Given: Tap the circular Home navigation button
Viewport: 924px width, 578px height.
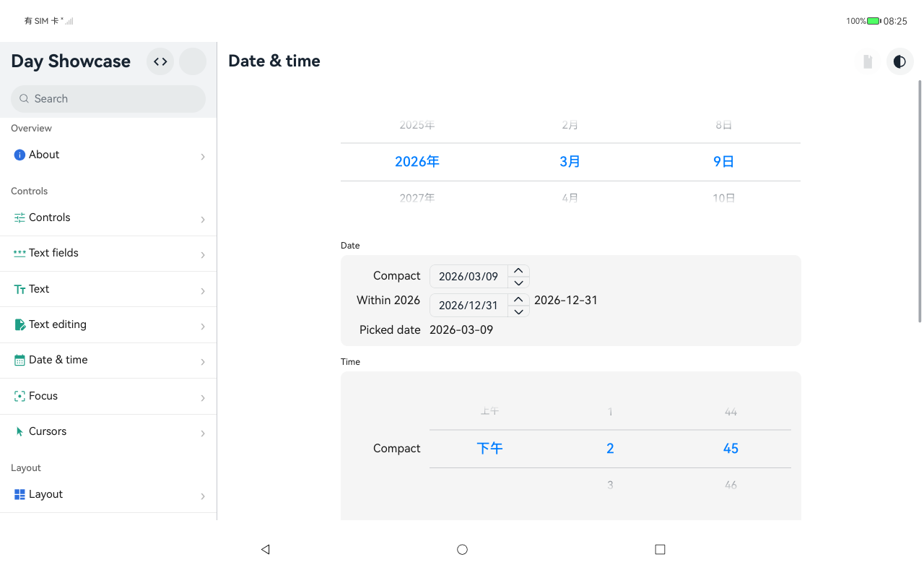Looking at the screenshot, I should (x=462, y=549).
